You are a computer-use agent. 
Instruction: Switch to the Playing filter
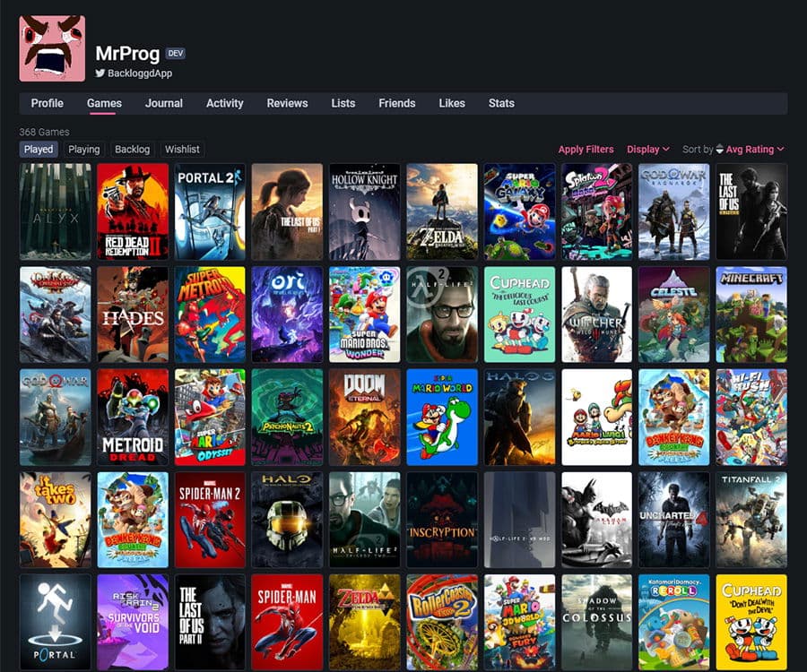point(84,149)
